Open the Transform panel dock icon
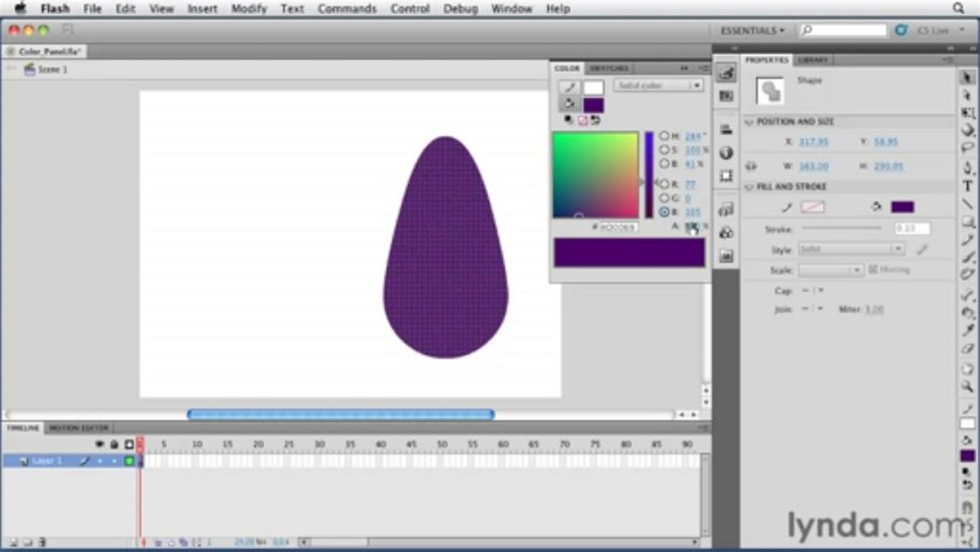This screenshot has width=980, height=552. (x=726, y=176)
